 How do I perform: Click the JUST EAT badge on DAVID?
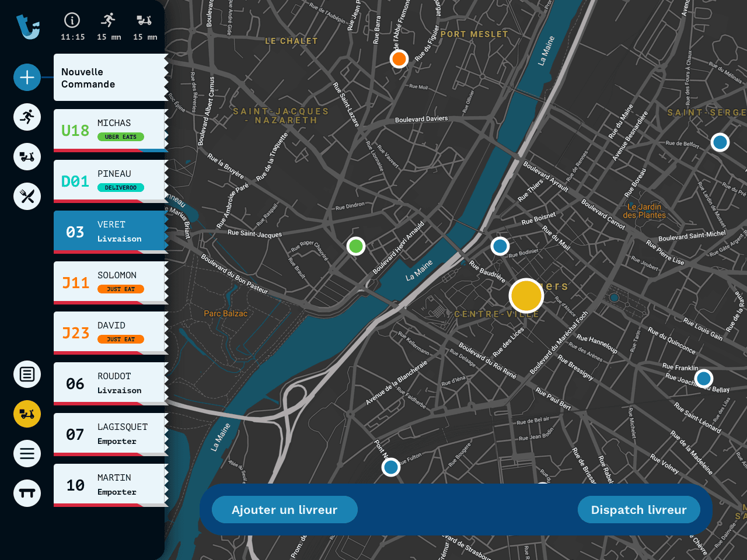(121, 339)
